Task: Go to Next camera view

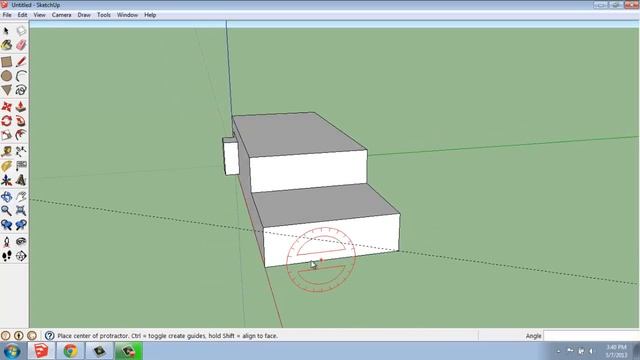Action: (x=21, y=225)
